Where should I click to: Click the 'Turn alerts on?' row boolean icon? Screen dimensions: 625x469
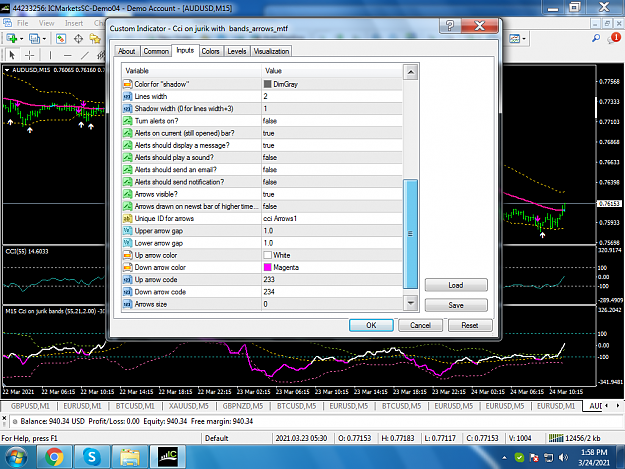[128, 121]
